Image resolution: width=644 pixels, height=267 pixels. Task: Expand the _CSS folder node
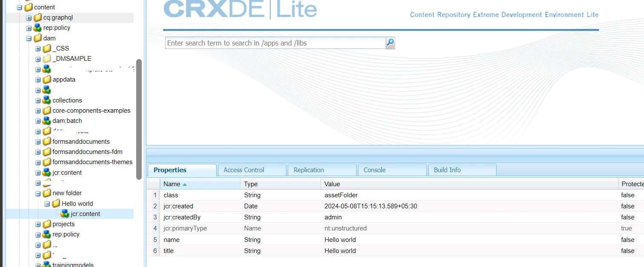pos(38,48)
